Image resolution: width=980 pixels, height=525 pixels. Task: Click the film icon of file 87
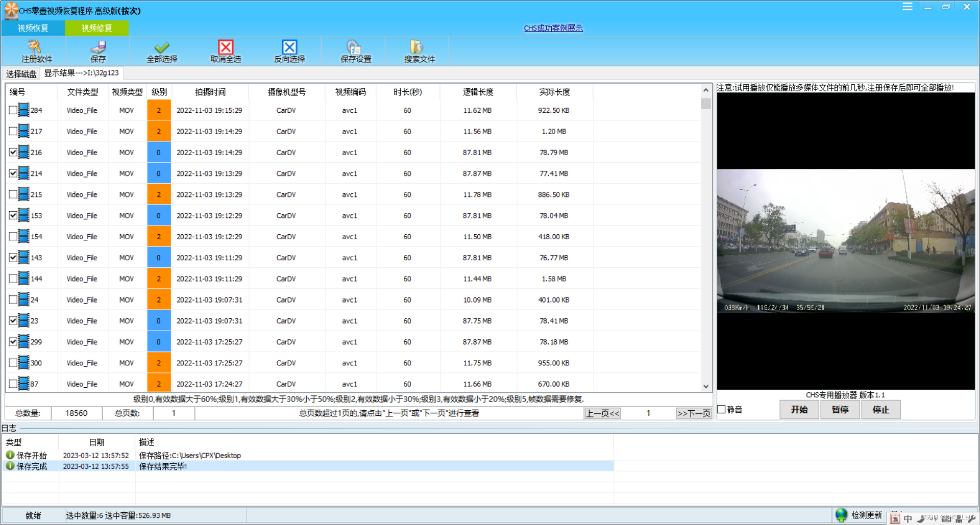point(23,384)
